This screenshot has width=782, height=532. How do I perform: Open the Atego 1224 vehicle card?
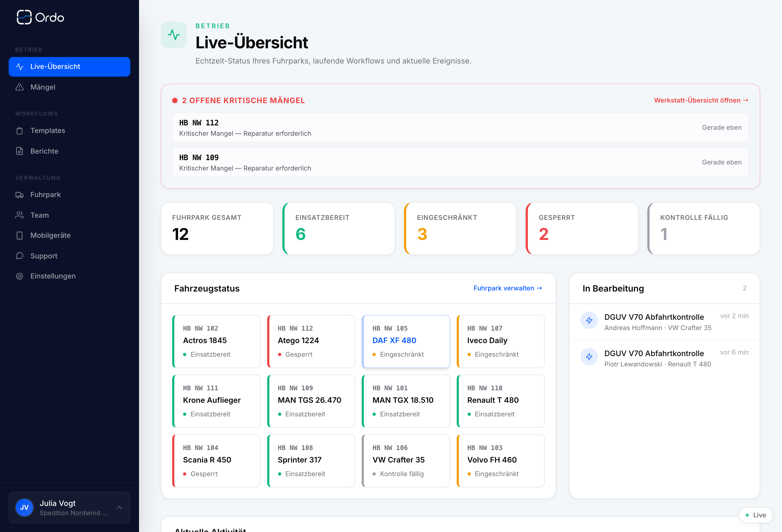(311, 341)
